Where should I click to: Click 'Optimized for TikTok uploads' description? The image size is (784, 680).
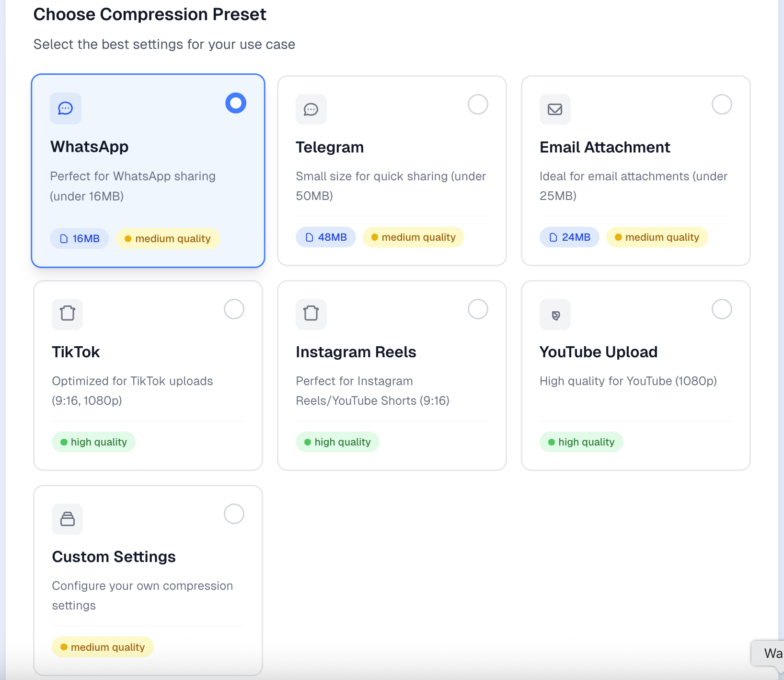pos(133,391)
